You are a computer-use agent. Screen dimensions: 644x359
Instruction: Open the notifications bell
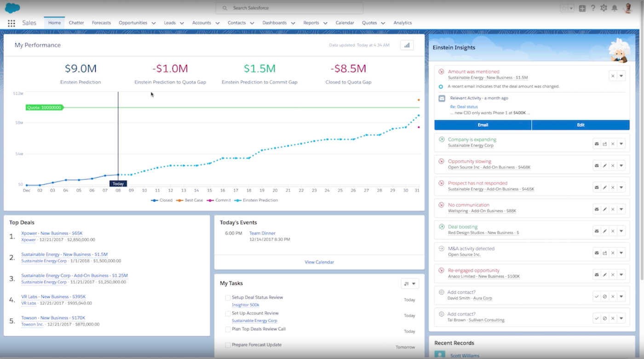pyautogui.click(x=614, y=8)
